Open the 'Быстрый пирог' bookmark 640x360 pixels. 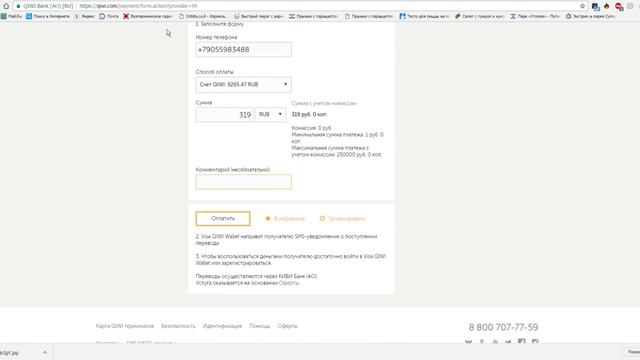(x=258, y=16)
